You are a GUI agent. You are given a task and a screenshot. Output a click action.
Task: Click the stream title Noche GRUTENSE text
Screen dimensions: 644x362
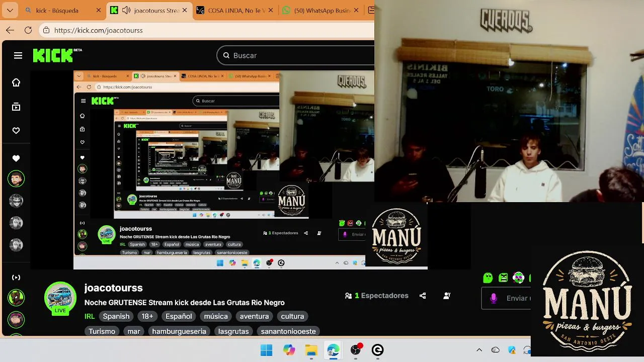tap(185, 303)
